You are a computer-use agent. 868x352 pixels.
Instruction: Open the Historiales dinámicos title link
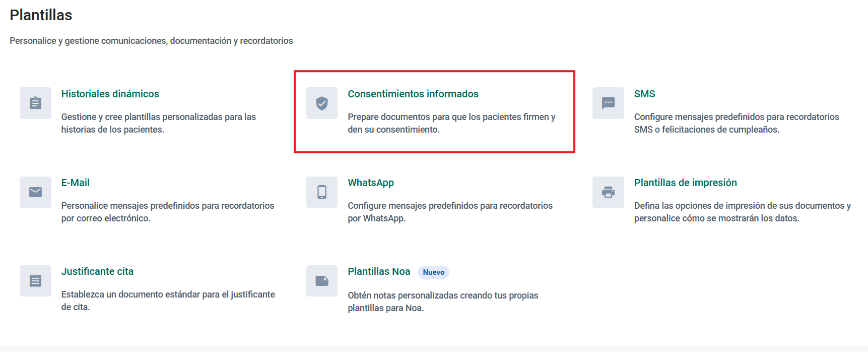point(110,94)
